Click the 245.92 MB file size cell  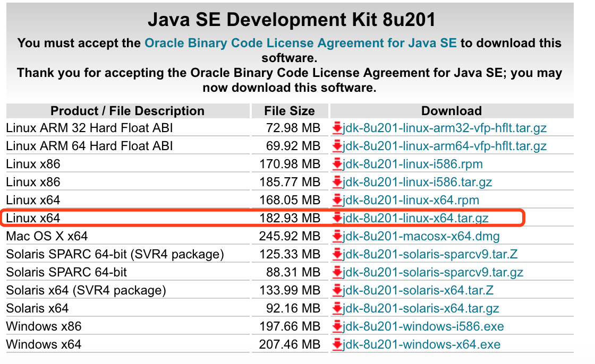(290, 236)
